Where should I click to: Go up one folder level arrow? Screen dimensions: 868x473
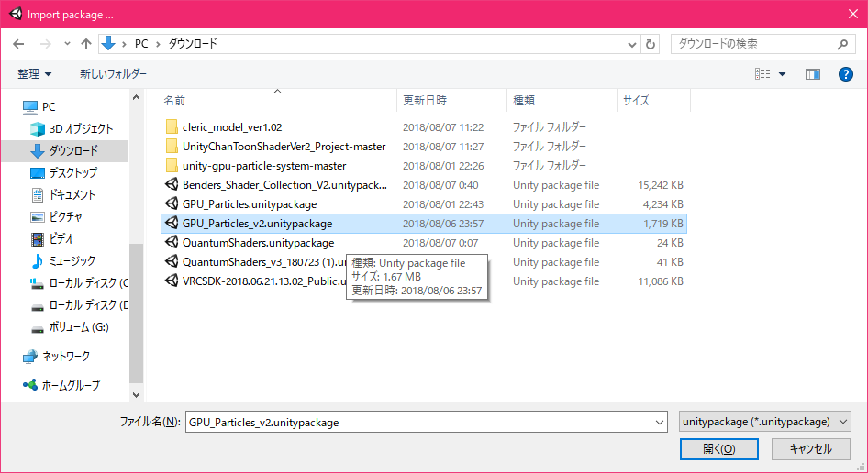click(86, 44)
